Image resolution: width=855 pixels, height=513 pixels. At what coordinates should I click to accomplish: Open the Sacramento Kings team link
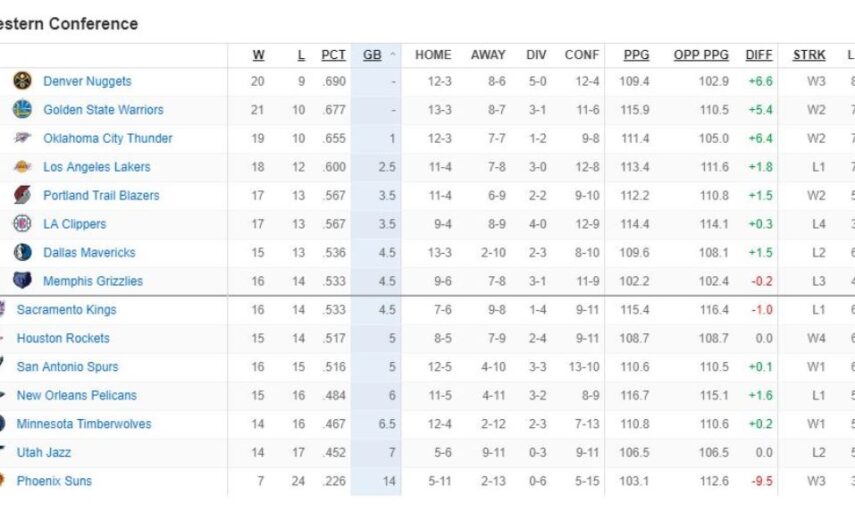point(66,310)
